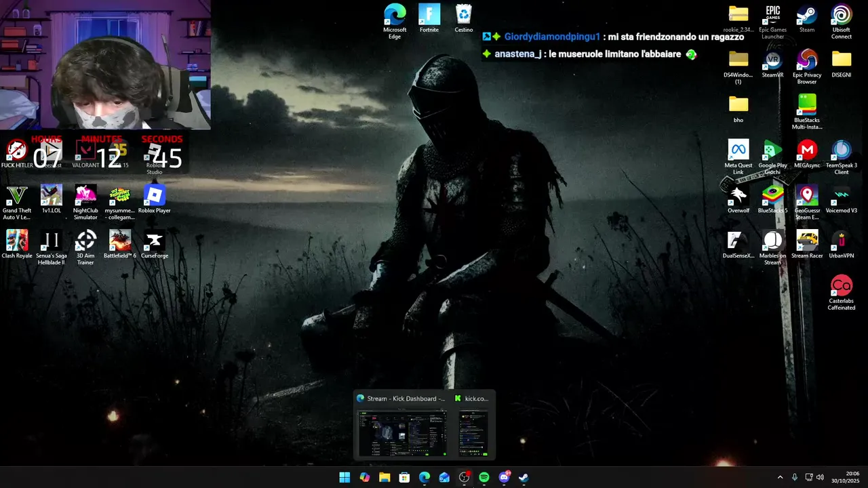This screenshot has width=868, height=488.
Task: Launch BlueStacks Multi-Instance Manager
Action: pyautogui.click(x=807, y=111)
